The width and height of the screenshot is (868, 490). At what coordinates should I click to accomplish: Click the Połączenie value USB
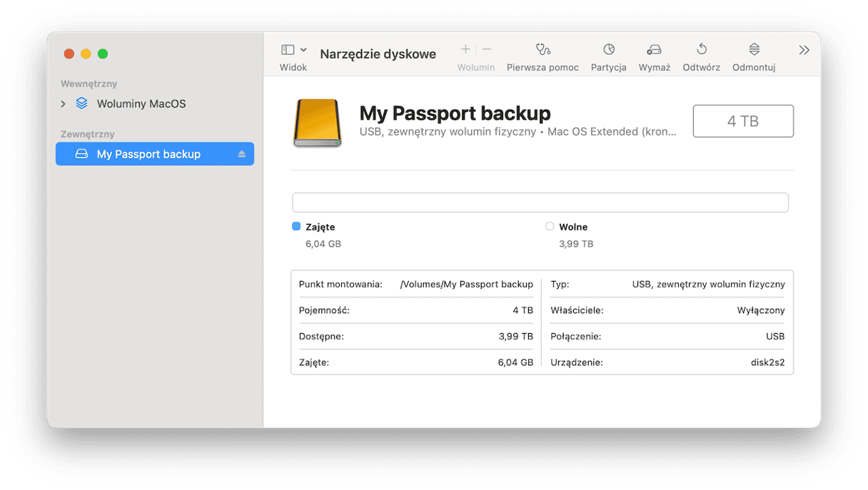[x=775, y=337]
